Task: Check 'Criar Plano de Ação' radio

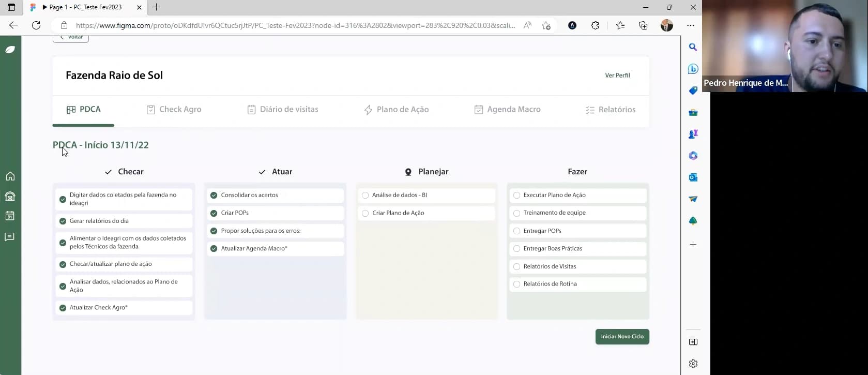Action: tap(366, 213)
